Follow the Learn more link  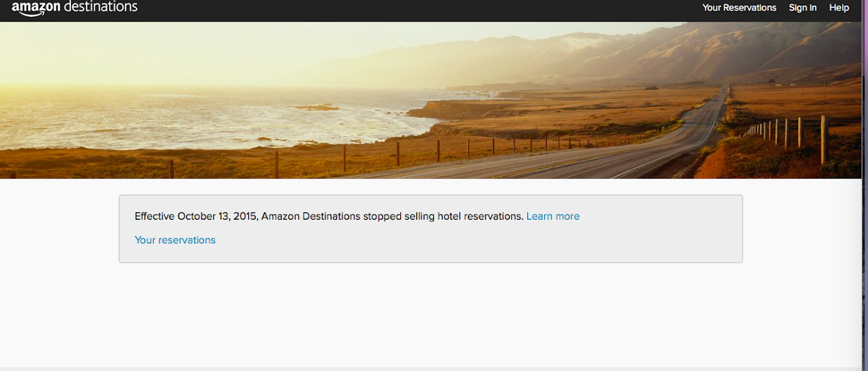[553, 216]
